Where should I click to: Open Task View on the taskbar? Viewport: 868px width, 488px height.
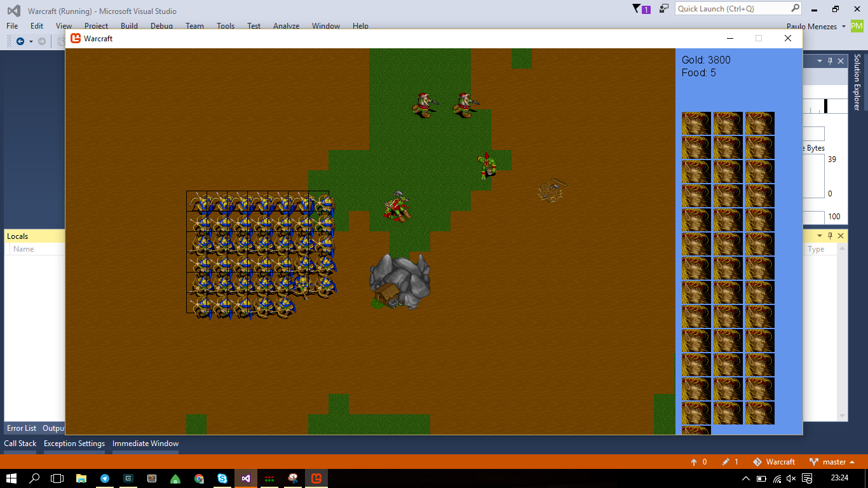[x=57, y=478]
